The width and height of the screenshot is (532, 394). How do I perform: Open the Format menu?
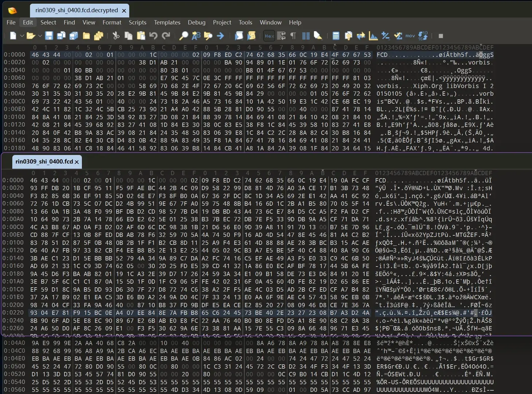tap(112, 22)
